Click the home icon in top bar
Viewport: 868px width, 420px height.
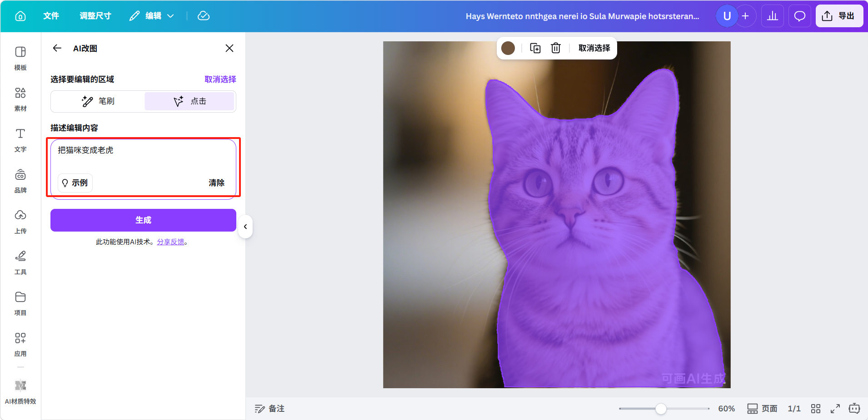20,16
